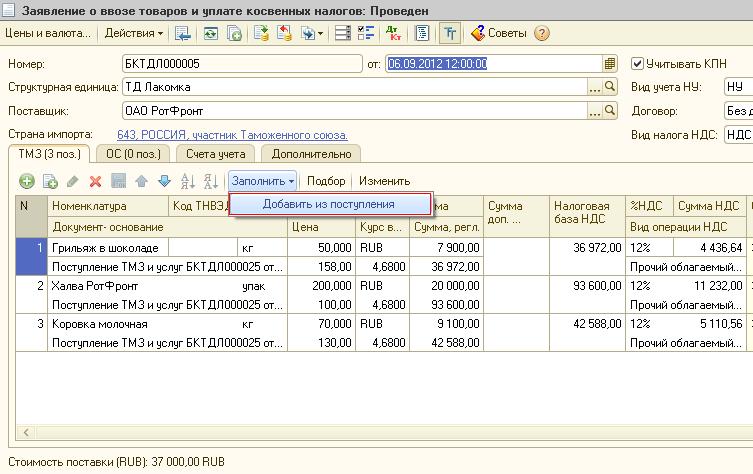
Task: Move row down with blue arrow
Action: pos(164,181)
